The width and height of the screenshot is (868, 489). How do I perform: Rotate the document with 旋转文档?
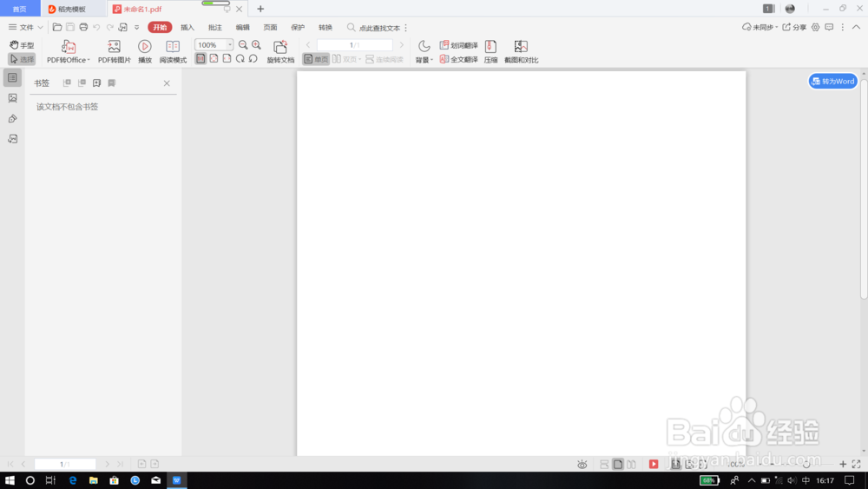coord(280,51)
